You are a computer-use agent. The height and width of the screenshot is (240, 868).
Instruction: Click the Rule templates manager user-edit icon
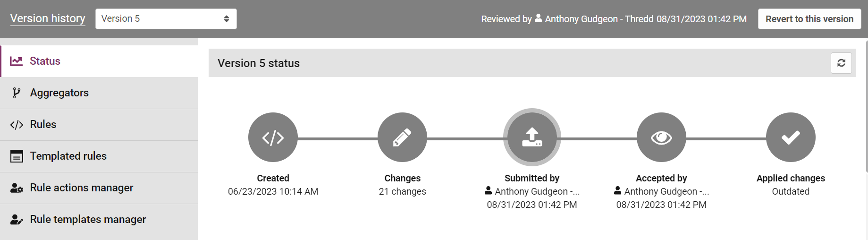(17, 220)
